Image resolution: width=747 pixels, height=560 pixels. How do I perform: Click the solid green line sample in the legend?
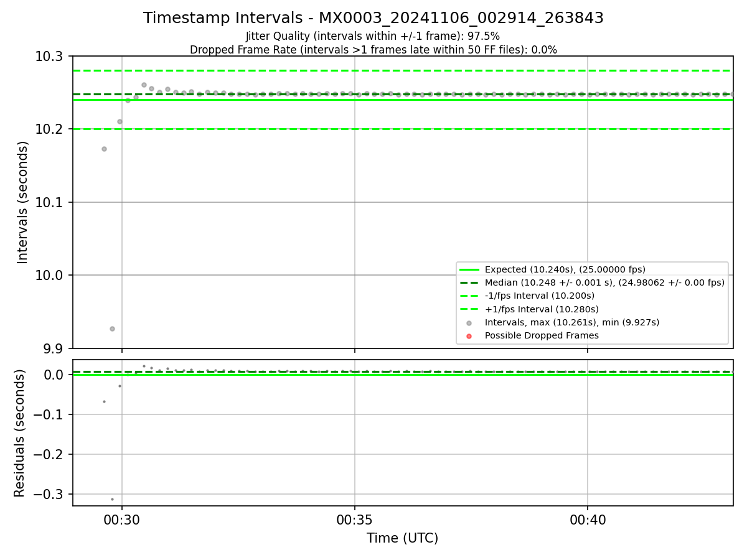tap(469, 269)
